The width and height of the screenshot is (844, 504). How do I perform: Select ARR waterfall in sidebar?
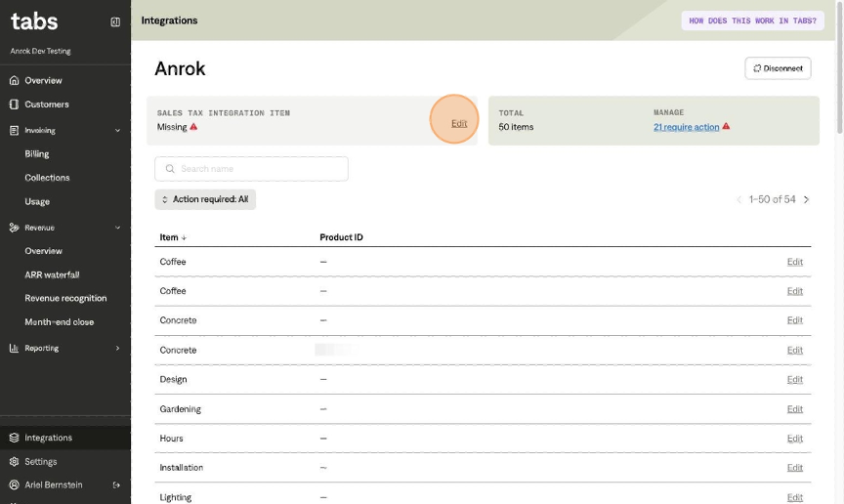coord(52,274)
